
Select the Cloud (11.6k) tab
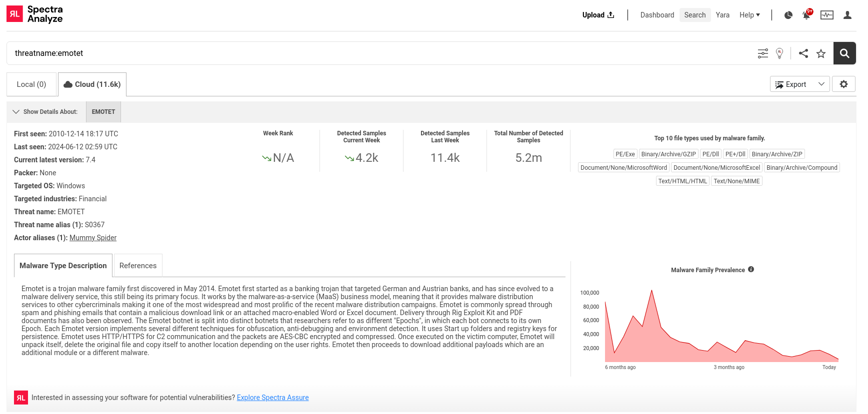pos(92,84)
